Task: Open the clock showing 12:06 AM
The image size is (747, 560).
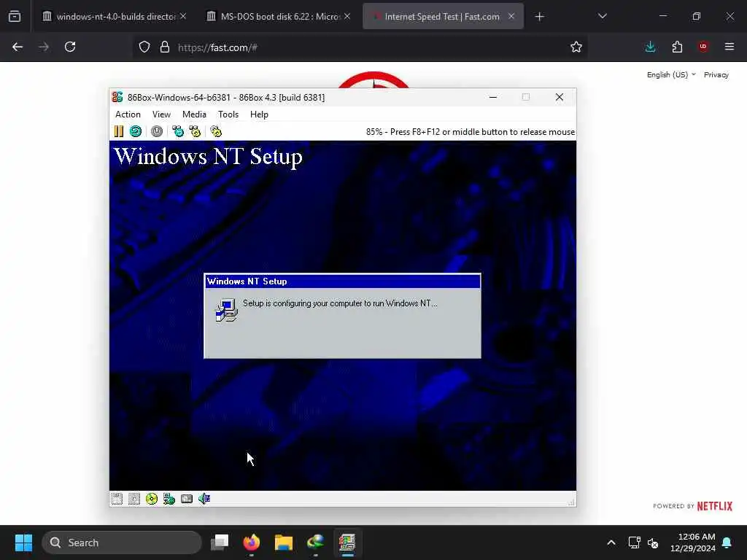Action: click(692, 542)
